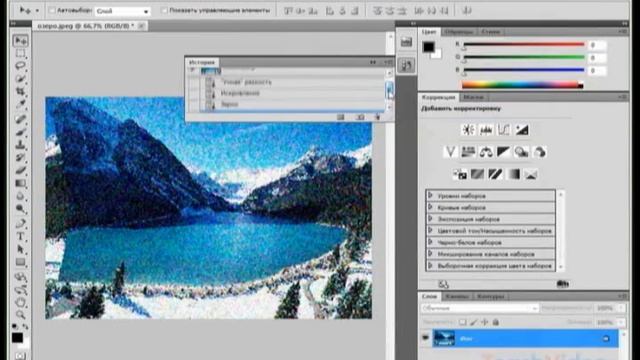640x360 pixels.
Task: Add a Color Balance adjustment
Action: (486, 152)
